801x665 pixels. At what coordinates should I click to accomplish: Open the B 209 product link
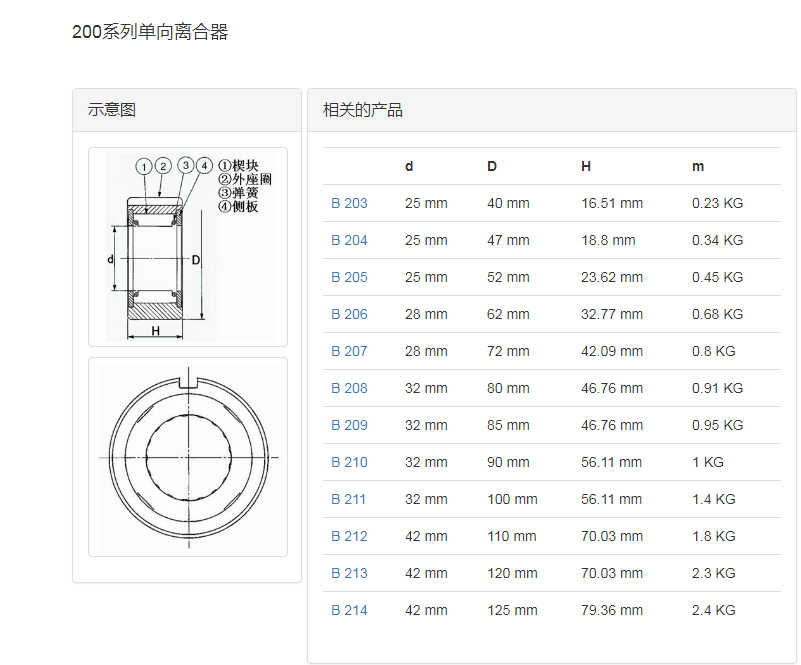coord(349,425)
